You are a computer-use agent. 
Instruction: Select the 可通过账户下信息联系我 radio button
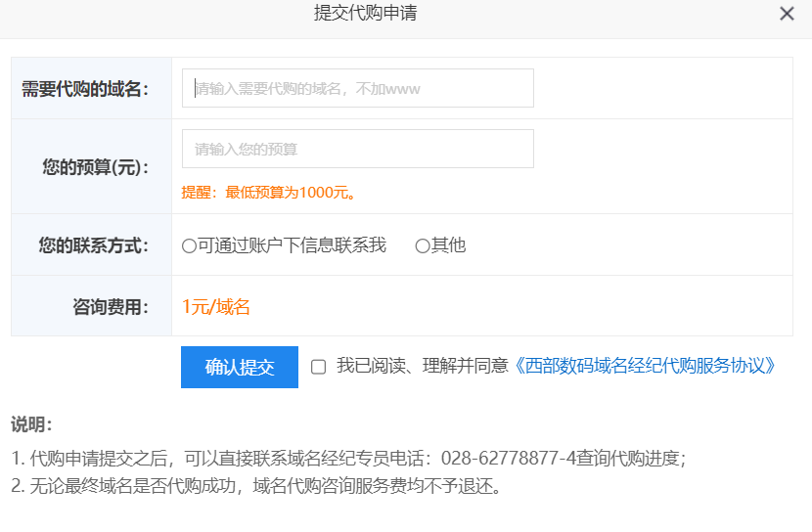click(x=189, y=245)
